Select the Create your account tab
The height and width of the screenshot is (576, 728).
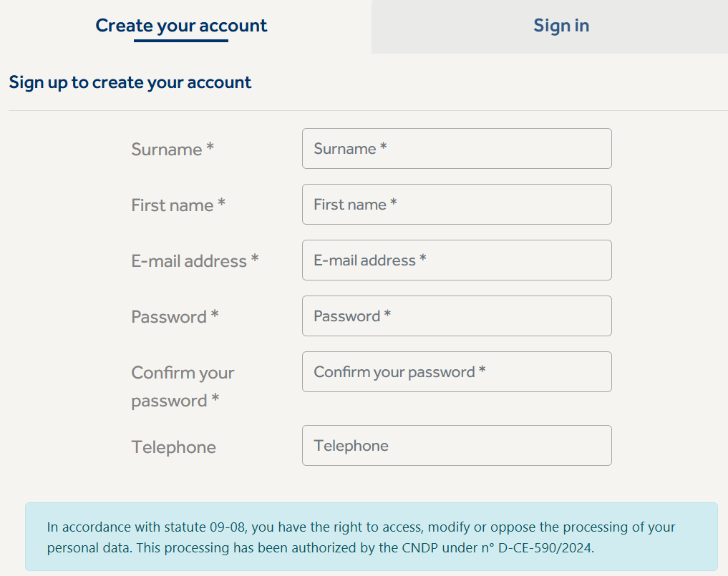(x=181, y=26)
